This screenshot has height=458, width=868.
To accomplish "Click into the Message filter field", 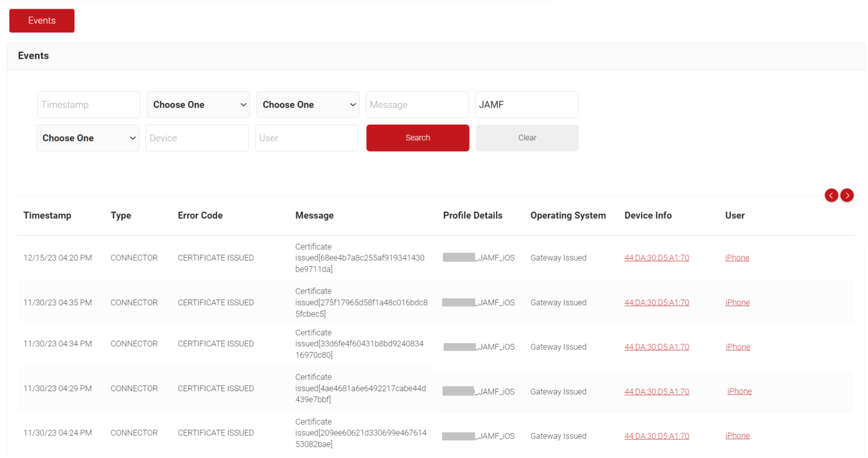I will (x=417, y=105).
